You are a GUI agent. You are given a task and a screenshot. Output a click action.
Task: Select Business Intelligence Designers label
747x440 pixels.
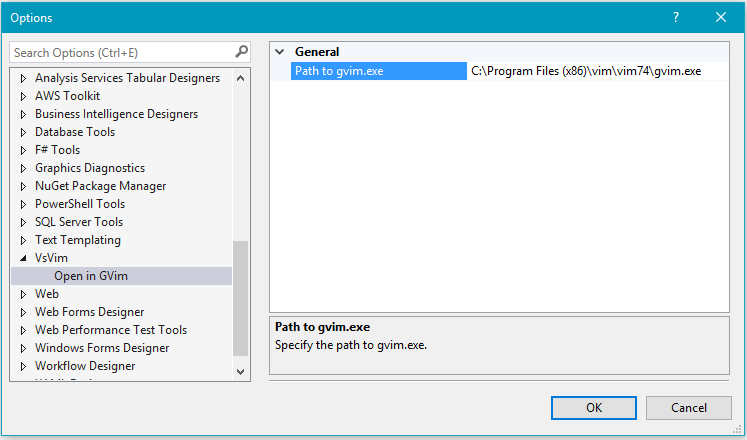pos(116,114)
